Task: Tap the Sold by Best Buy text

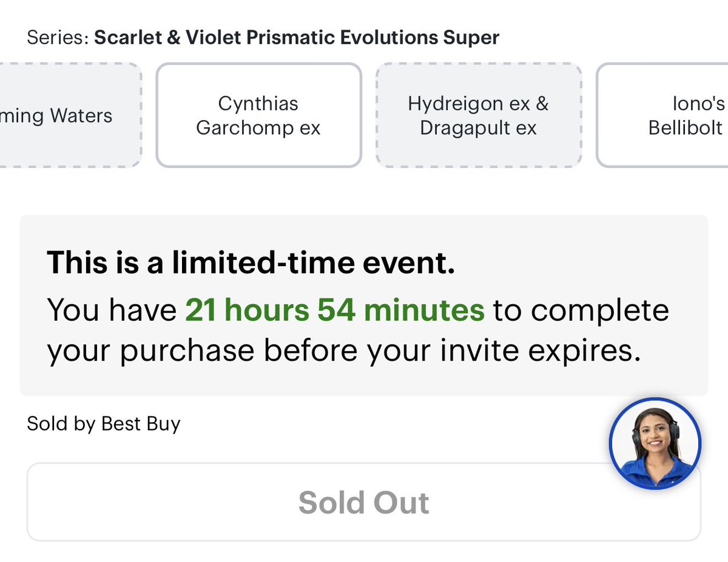Action: tap(104, 423)
